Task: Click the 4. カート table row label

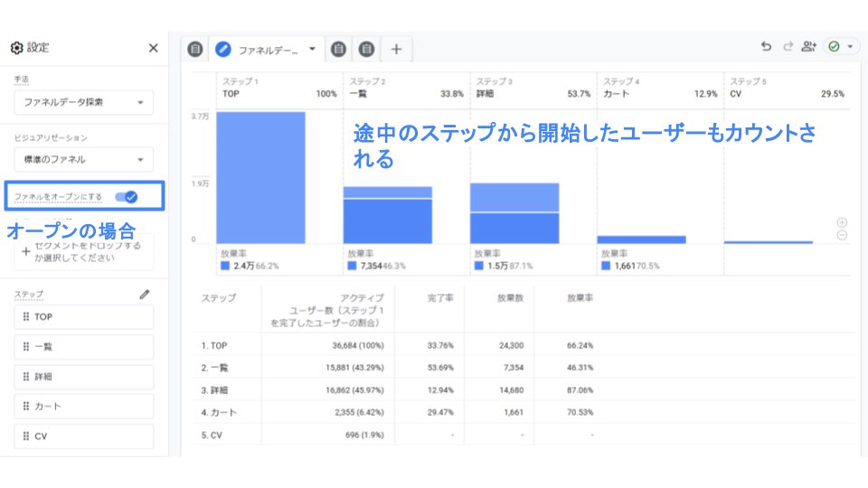Action: 219,413
